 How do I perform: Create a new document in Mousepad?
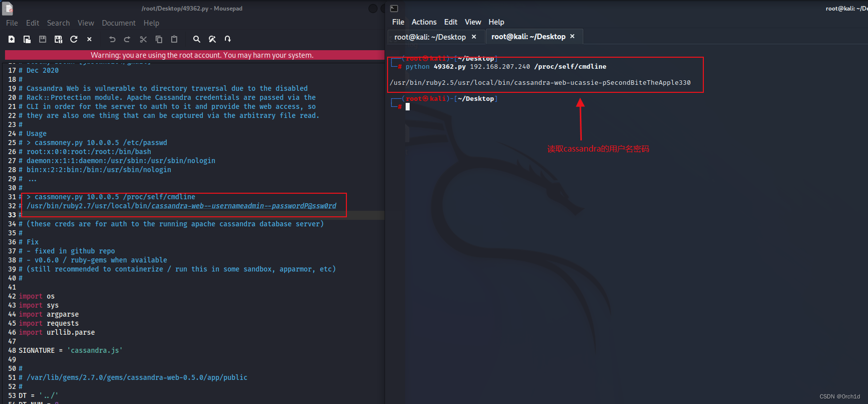[x=12, y=39]
